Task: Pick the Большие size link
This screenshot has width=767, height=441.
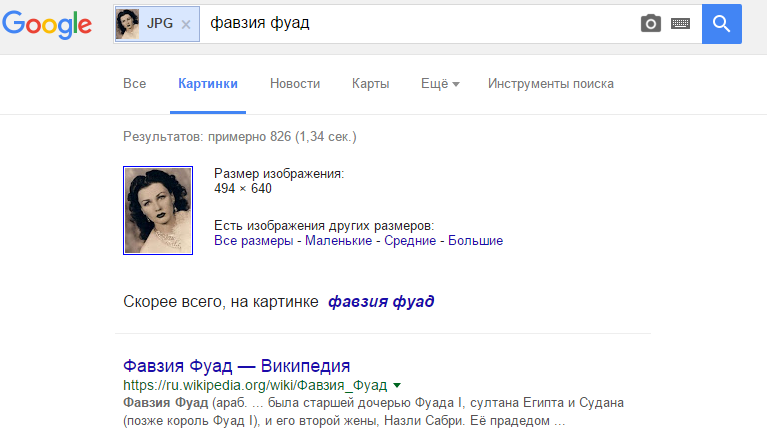Action: [475, 241]
